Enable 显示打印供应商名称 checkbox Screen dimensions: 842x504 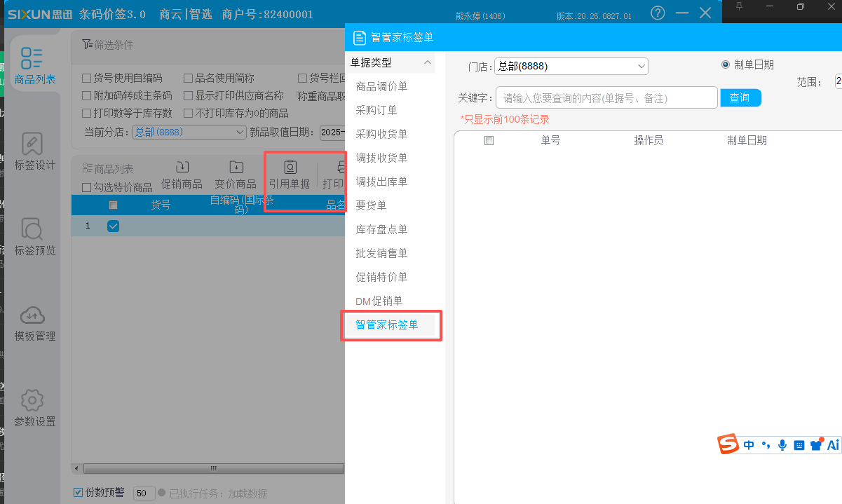[x=189, y=96]
